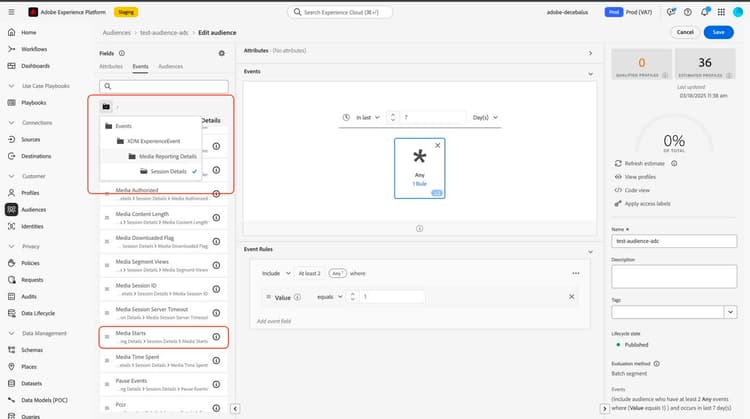Collapse the Event Rules section
Viewport: 750px width, 419px height.
tap(590, 252)
